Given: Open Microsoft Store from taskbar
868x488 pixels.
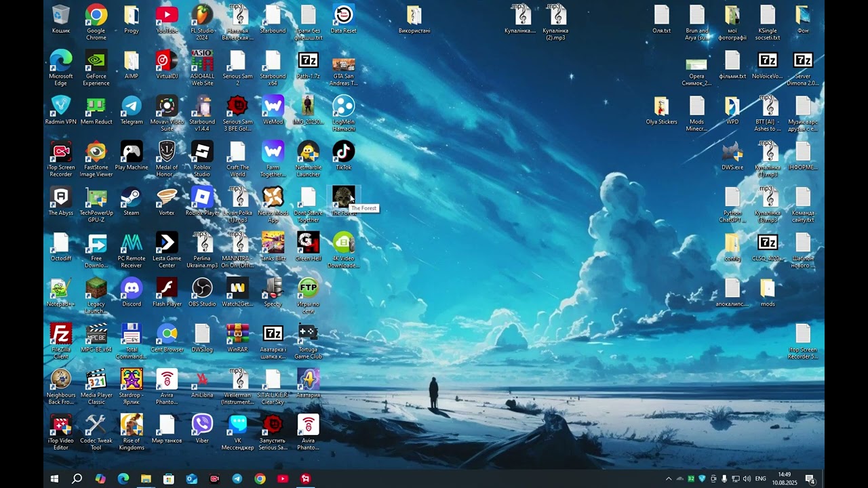Looking at the screenshot, I should [x=169, y=479].
